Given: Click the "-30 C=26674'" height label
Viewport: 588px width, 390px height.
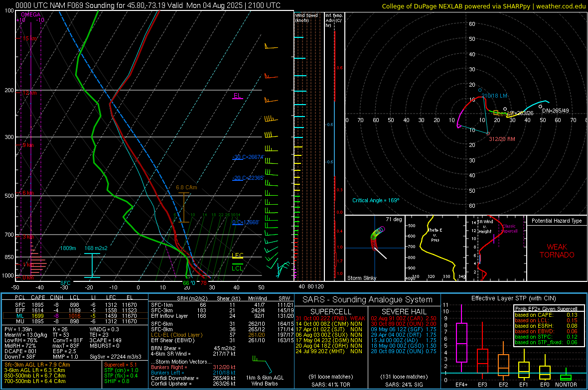Looking at the screenshot, I should (248, 157).
